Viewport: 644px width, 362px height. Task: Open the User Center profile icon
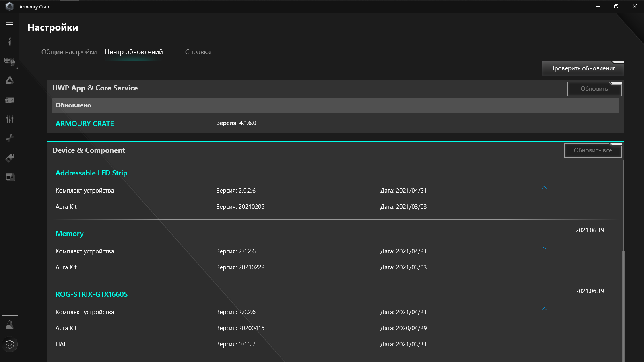coord(10,325)
